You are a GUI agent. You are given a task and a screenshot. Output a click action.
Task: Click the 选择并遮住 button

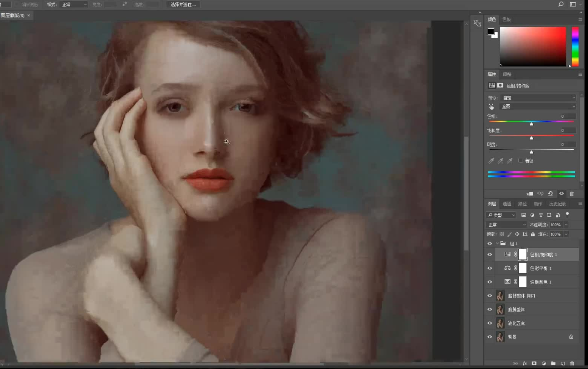click(x=183, y=5)
